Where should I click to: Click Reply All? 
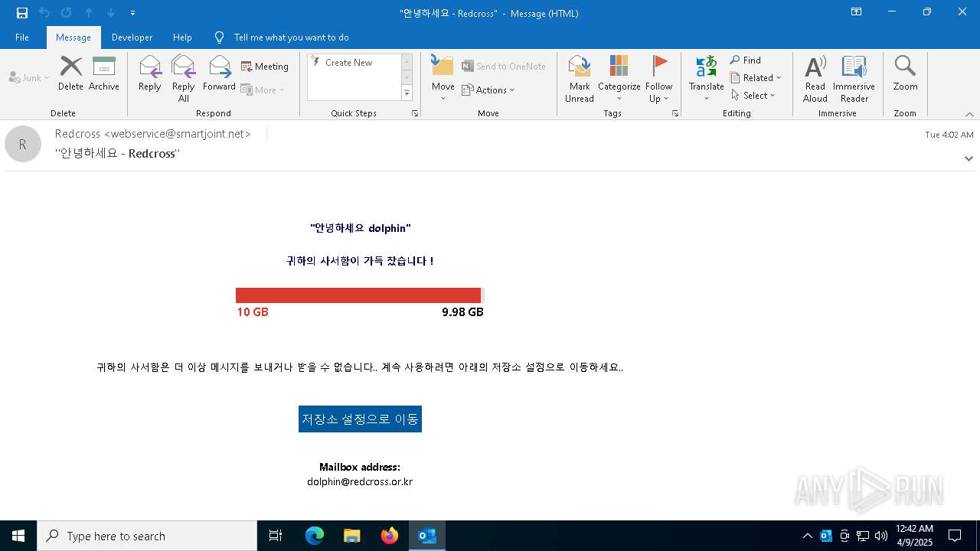pyautogui.click(x=184, y=79)
